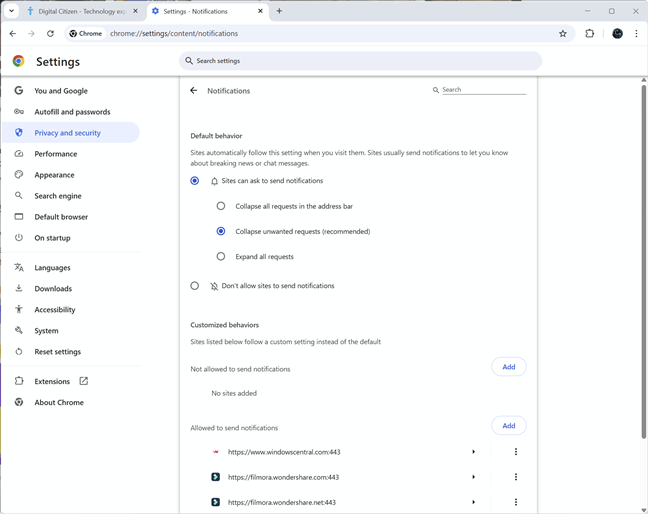Screen dimensions: 648x514
Task: Select Collapse all requests in the address bar
Action: [x=221, y=206]
